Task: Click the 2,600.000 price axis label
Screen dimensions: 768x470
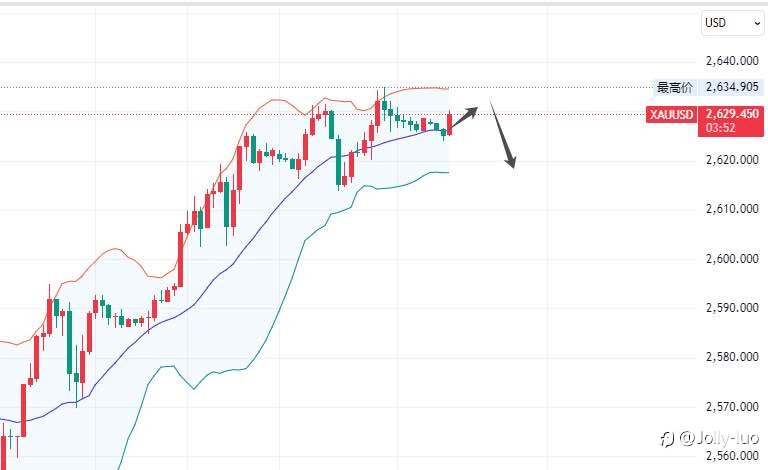Action: point(732,258)
